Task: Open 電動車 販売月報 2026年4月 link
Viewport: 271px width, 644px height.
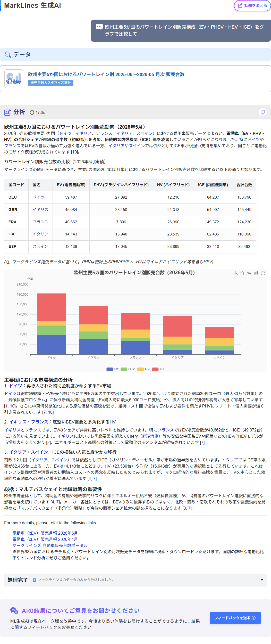Action: (x=45, y=539)
